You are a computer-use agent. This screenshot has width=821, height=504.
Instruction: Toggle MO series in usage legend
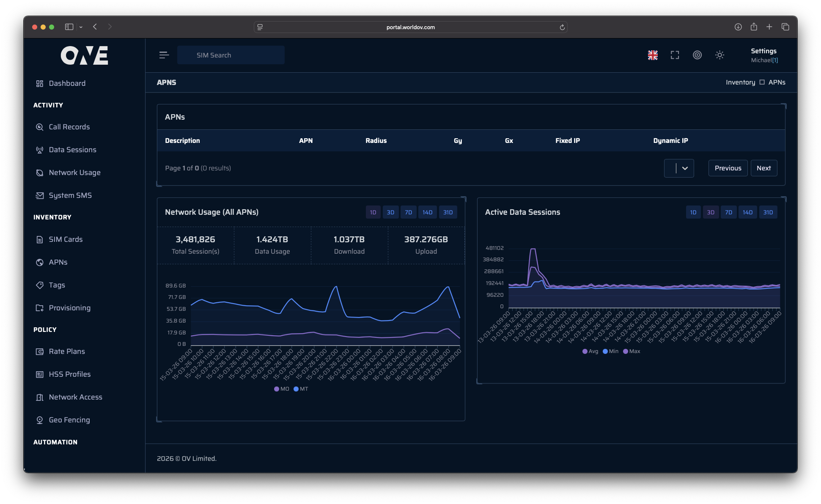282,389
